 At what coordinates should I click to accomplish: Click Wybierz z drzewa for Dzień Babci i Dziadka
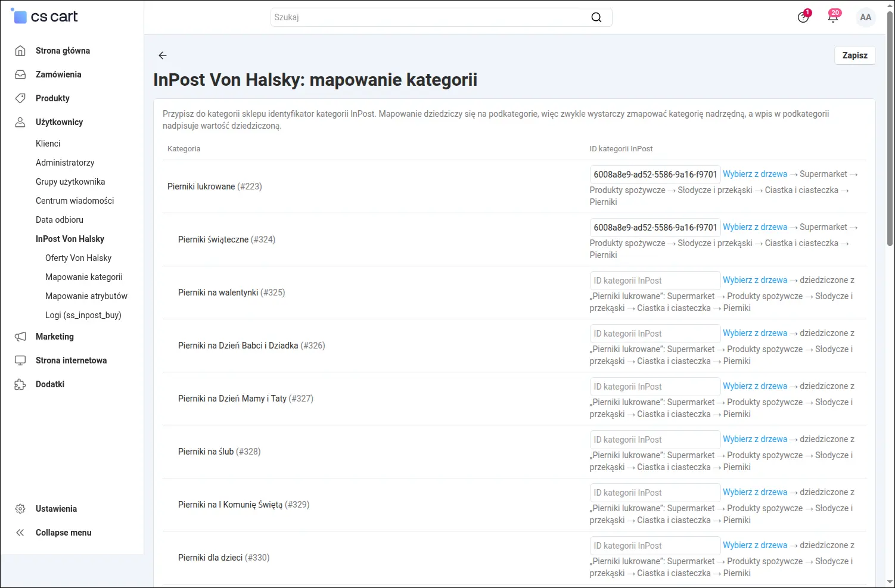click(755, 333)
